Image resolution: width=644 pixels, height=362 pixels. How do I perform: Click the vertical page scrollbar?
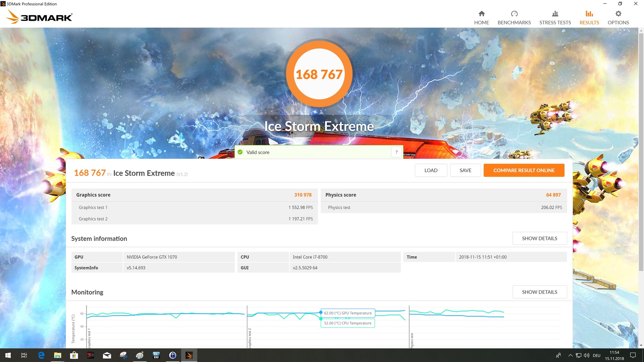(641, 151)
